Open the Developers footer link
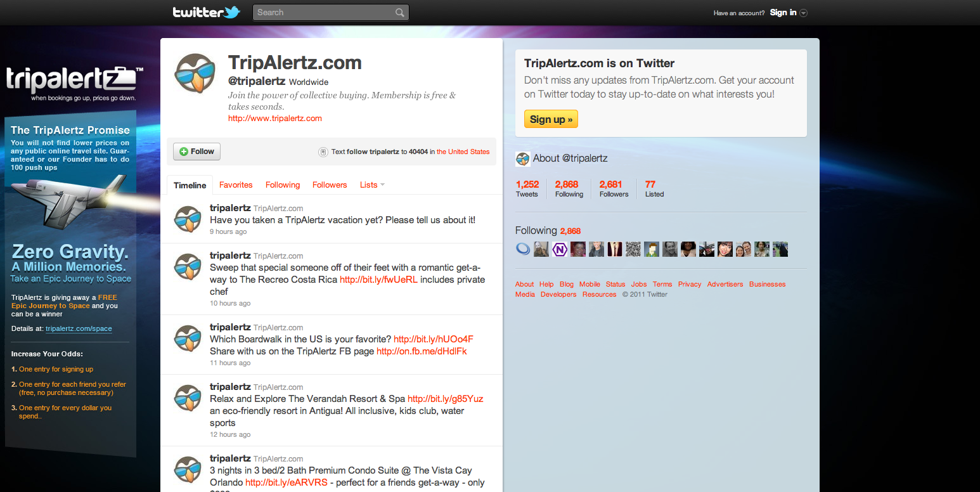The height and width of the screenshot is (492, 980). tap(558, 295)
